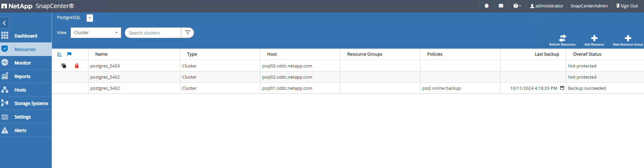Open the Reports section
Viewport: 644px width, 168px height.
tap(26, 76)
